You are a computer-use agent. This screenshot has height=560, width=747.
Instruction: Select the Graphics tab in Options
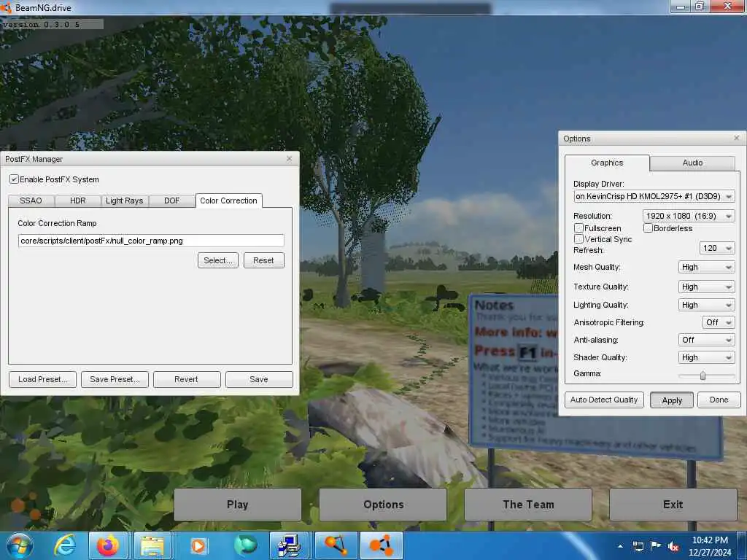pos(607,163)
